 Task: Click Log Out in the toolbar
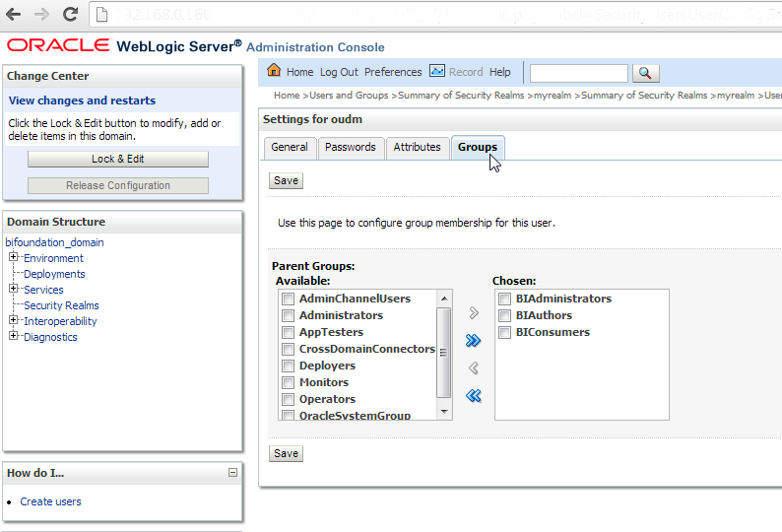tap(339, 72)
